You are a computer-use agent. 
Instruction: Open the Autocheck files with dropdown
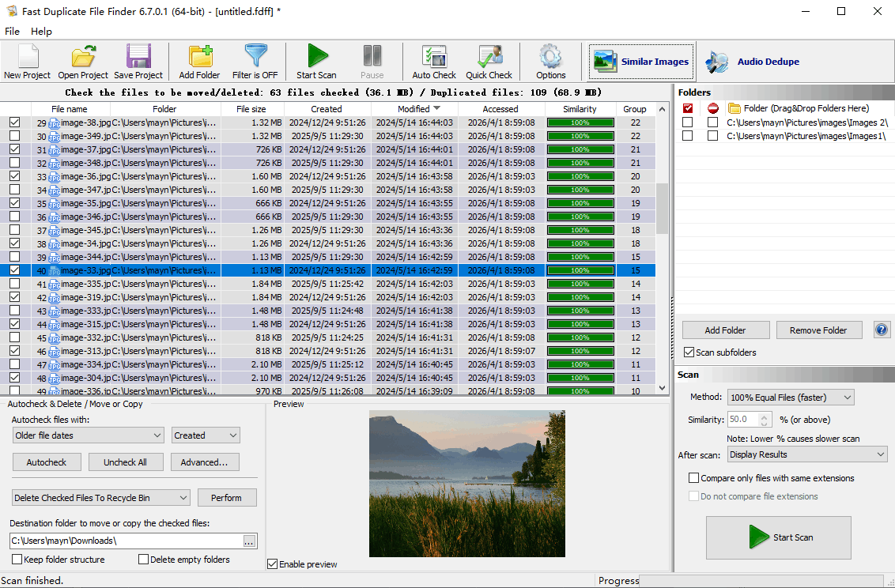click(x=87, y=435)
